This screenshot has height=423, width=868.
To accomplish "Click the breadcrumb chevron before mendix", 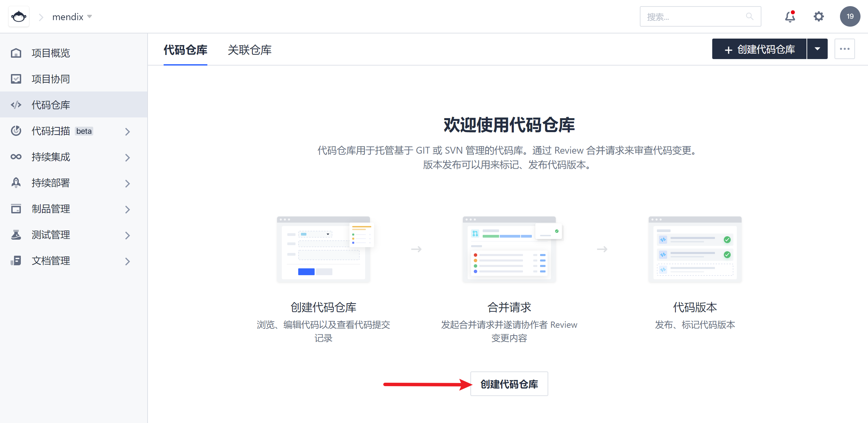I will point(41,17).
